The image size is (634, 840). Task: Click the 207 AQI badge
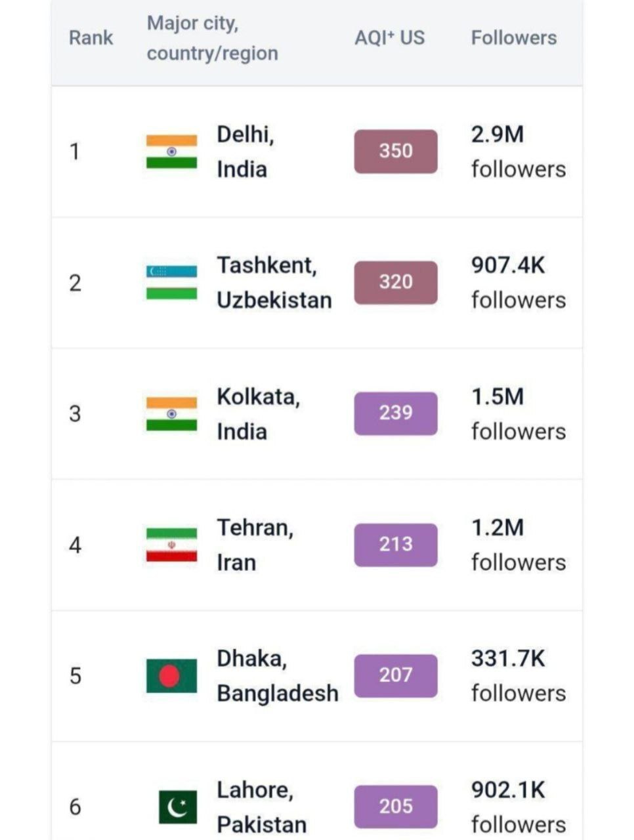(396, 675)
